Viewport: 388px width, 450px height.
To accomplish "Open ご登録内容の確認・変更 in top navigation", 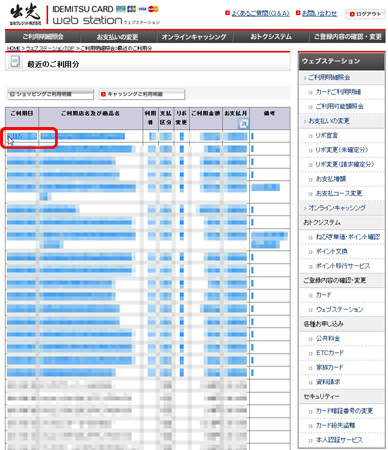I will [347, 36].
